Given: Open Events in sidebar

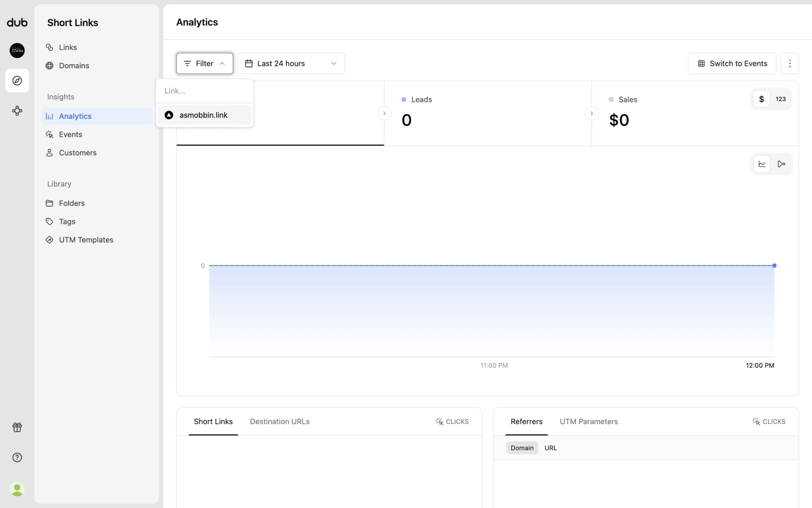Looking at the screenshot, I should pos(96,134).
